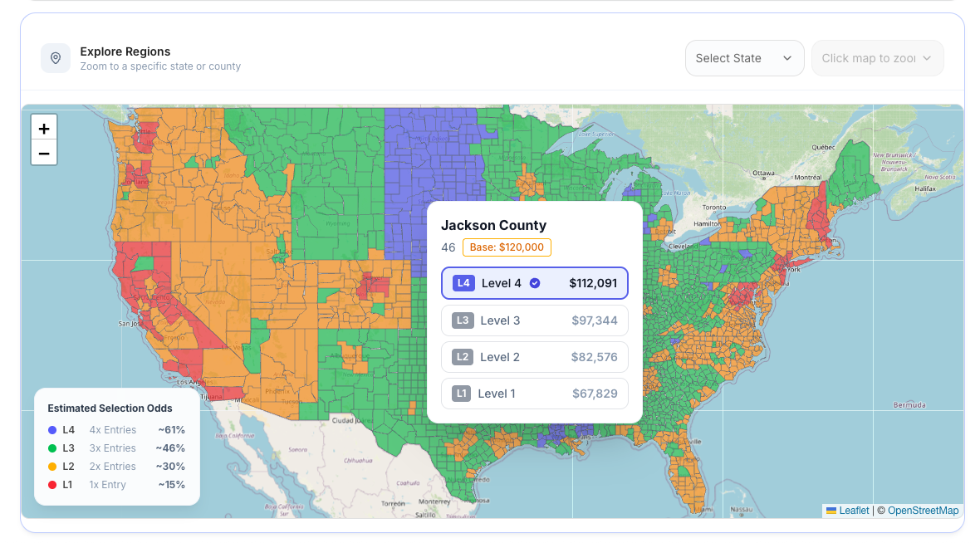Select the Level 1 wage row
The image size is (980, 543).
coord(534,394)
